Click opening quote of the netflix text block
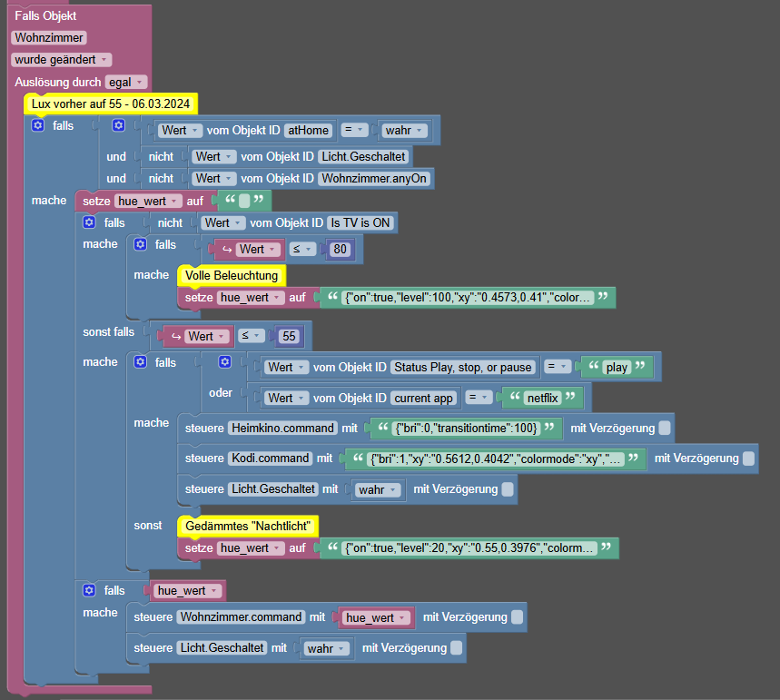The height and width of the screenshot is (700, 780). pos(515,398)
